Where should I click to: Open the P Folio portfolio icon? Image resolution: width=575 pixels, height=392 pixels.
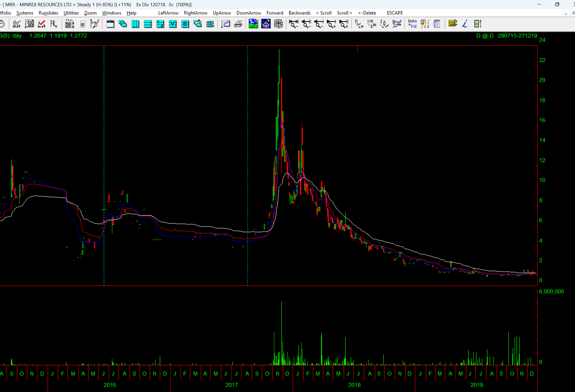coord(70,24)
